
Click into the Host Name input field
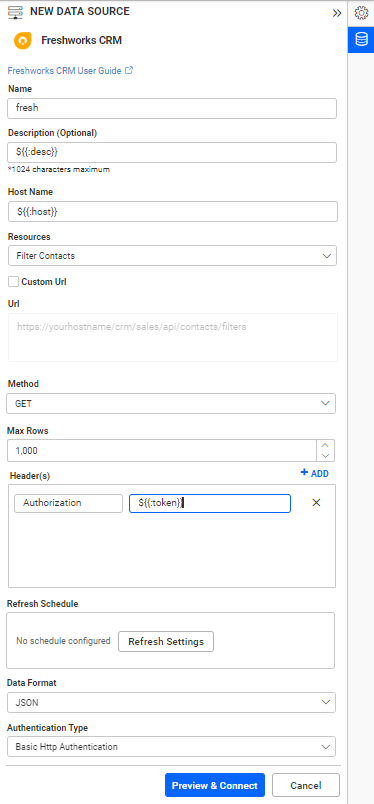click(173, 211)
